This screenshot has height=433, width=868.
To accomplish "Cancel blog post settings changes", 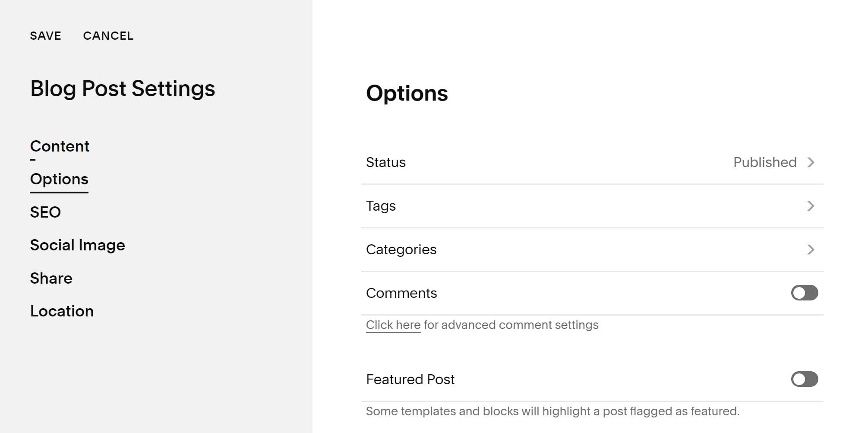I will [x=108, y=36].
